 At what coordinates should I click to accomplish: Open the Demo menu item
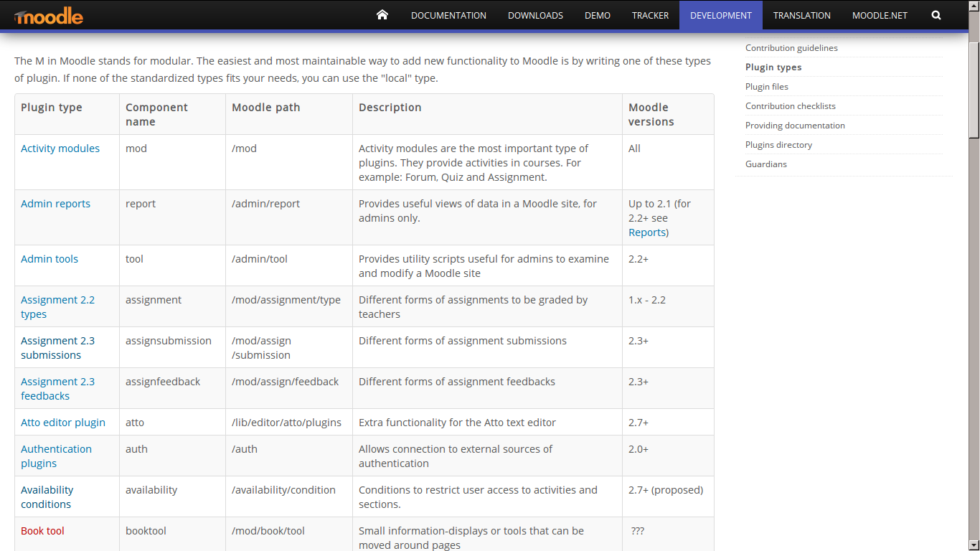(598, 15)
